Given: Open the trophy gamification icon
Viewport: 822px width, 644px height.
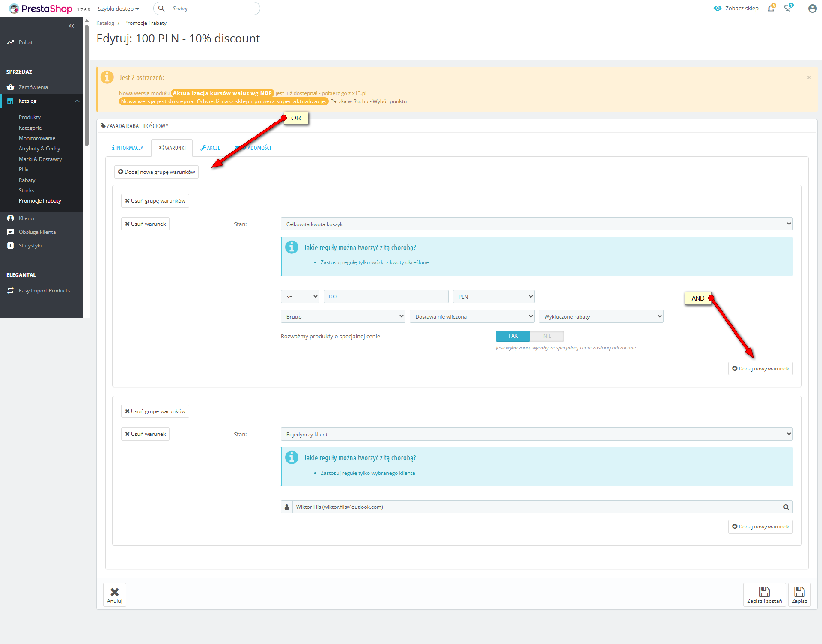Looking at the screenshot, I should 788,8.
